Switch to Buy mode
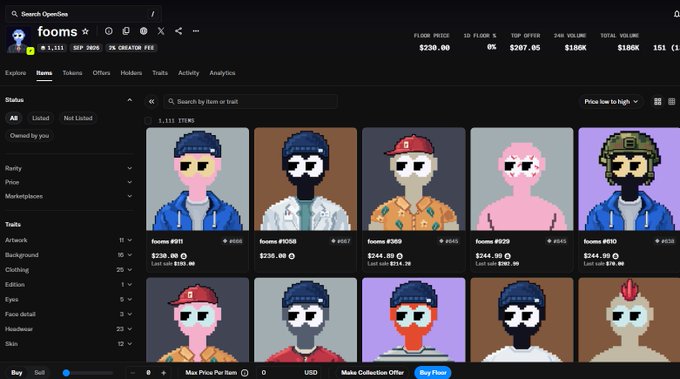This screenshot has height=379, width=680. 16,372
